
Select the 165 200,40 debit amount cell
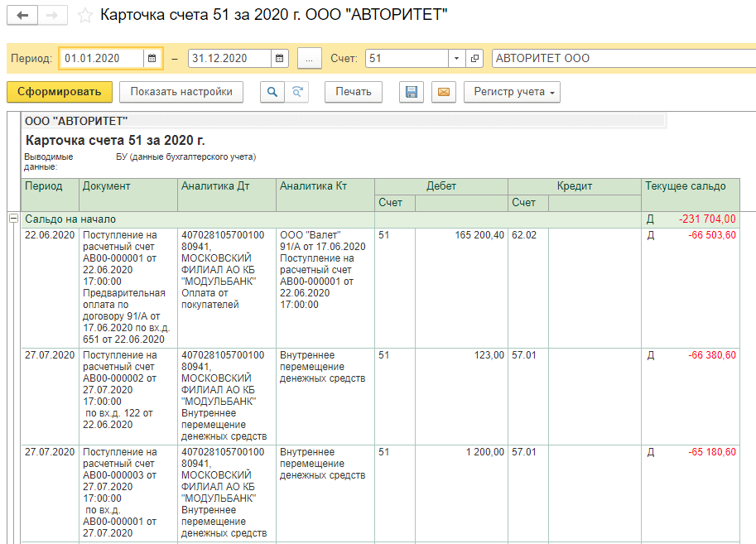(461, 235)
